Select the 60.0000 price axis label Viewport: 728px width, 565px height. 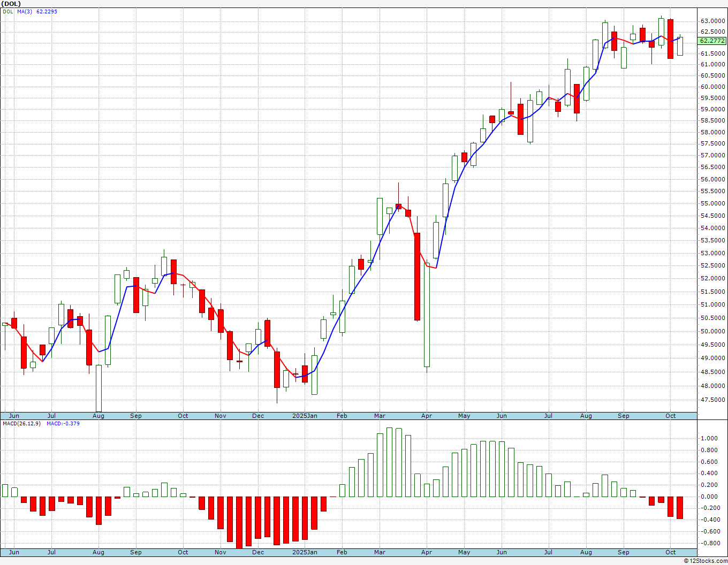point(713,87)
